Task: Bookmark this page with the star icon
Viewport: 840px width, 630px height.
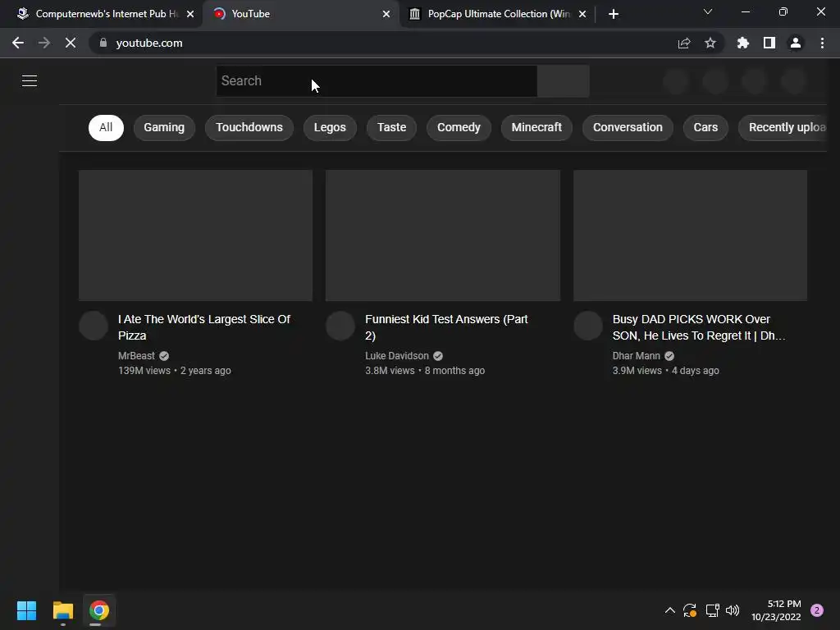Action: tap(710, 43)
